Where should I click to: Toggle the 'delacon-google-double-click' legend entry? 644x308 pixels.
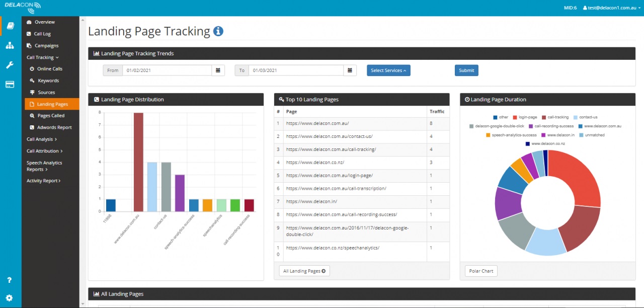point(496,126)
